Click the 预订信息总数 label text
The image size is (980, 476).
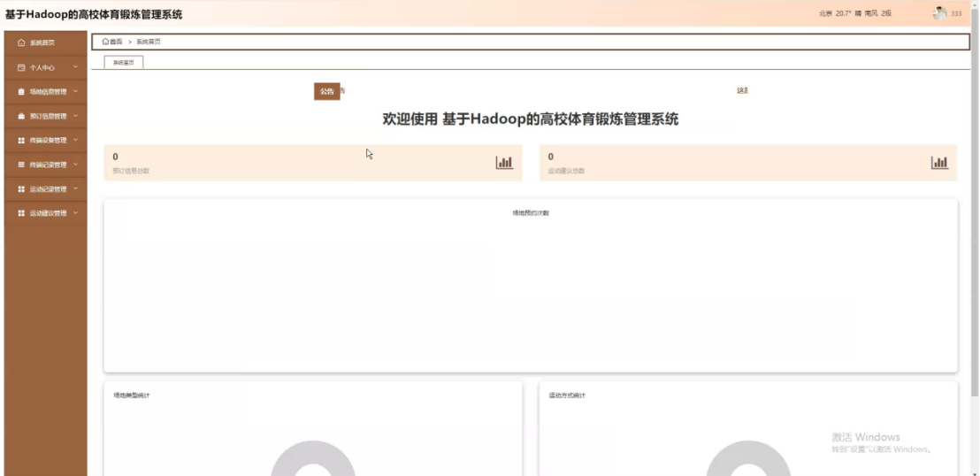coord(131,171)
